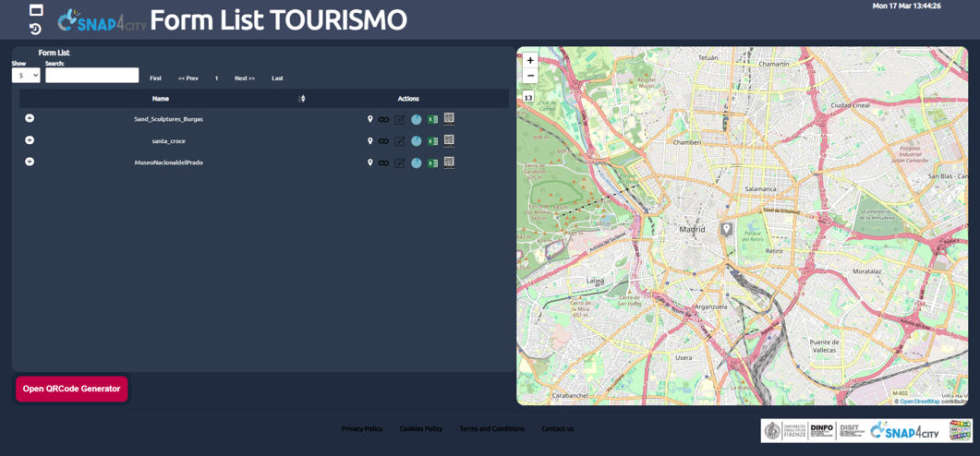Show QR code for MuseoNacionaldelPrado
This screenshot has width=980, height=456.
(x=449, y=162)
